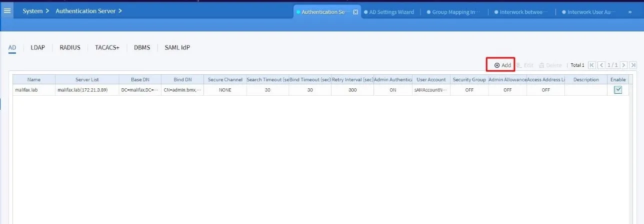Click the sAMAccountN user account cell
The width and height of the screenshot is (644, 224).
431,90
